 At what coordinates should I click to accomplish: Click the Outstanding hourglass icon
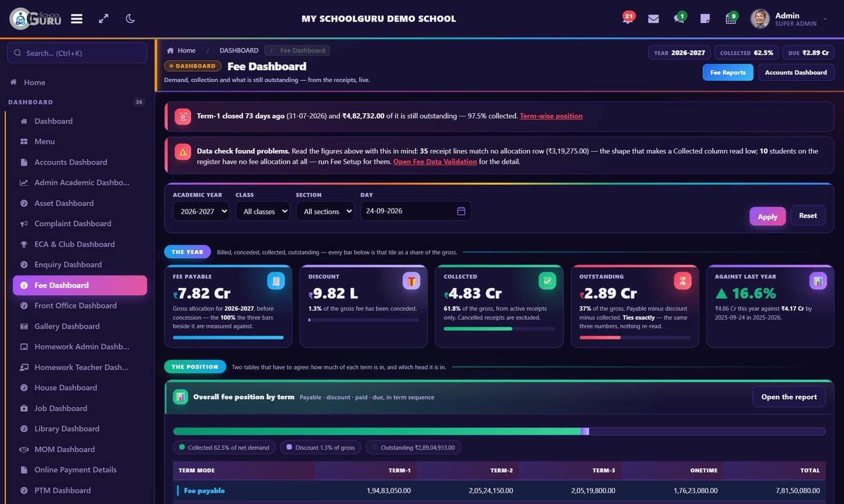[682, 281]
